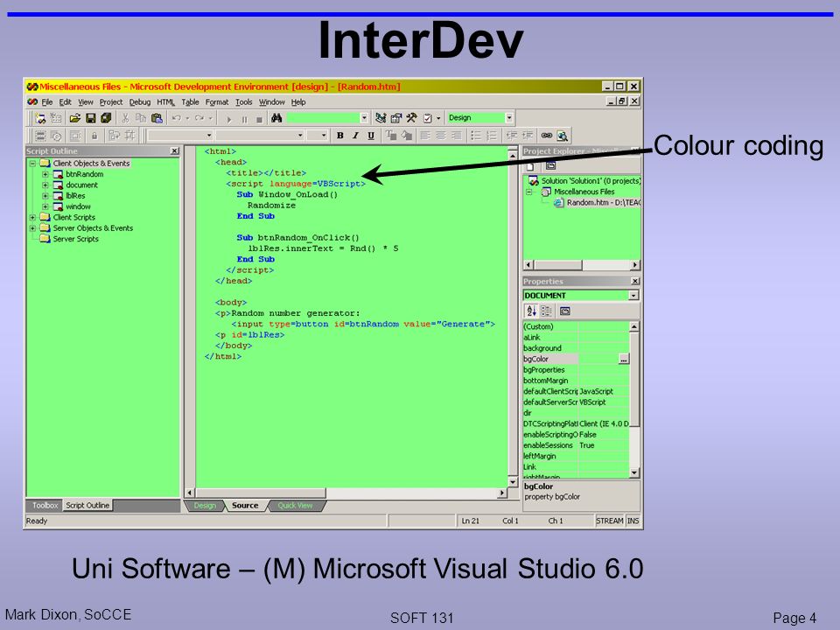The width and height of the screenshot is (840, 630).
Task: Click the Open file folder icon
Action: click(x=75, y=118)
